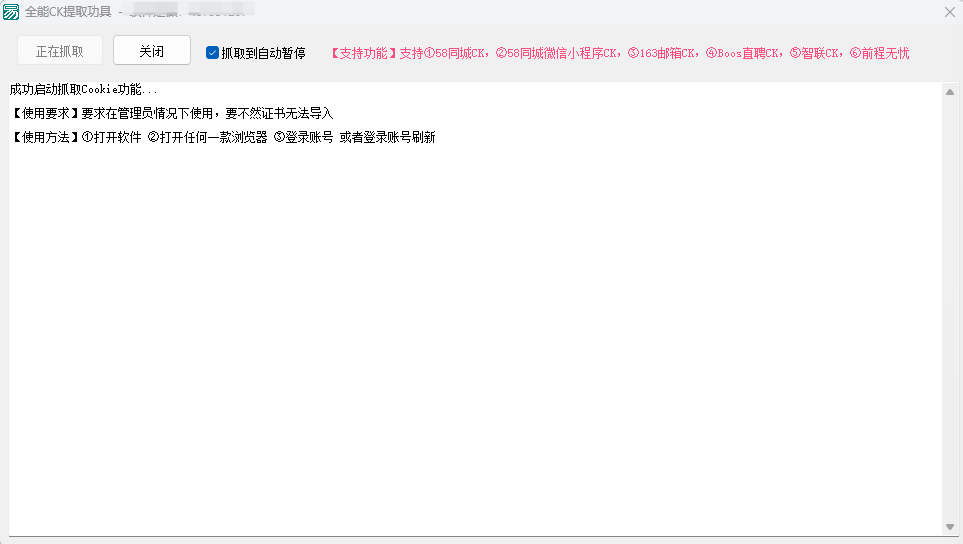Screen dimensions: 963x544
Task: Click the ⑤智联CK text in support list
Action: tap(816, 53)
